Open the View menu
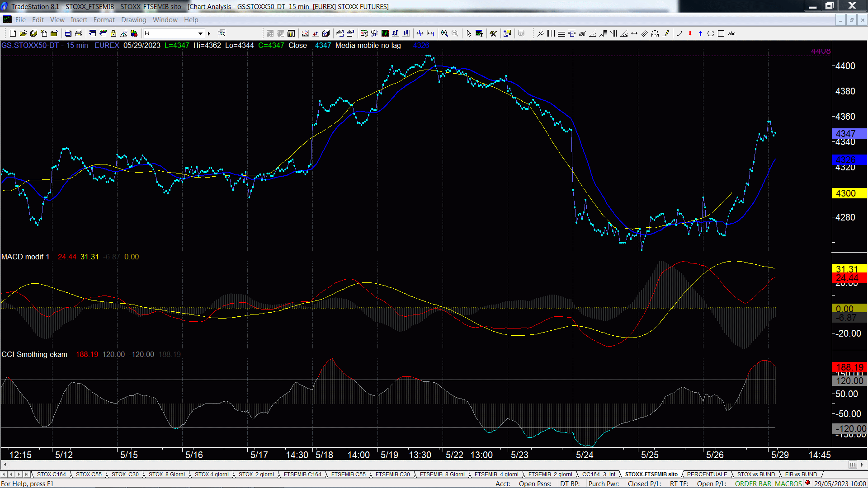The width and height of the screenshot is (868, 488). point(57,20)
